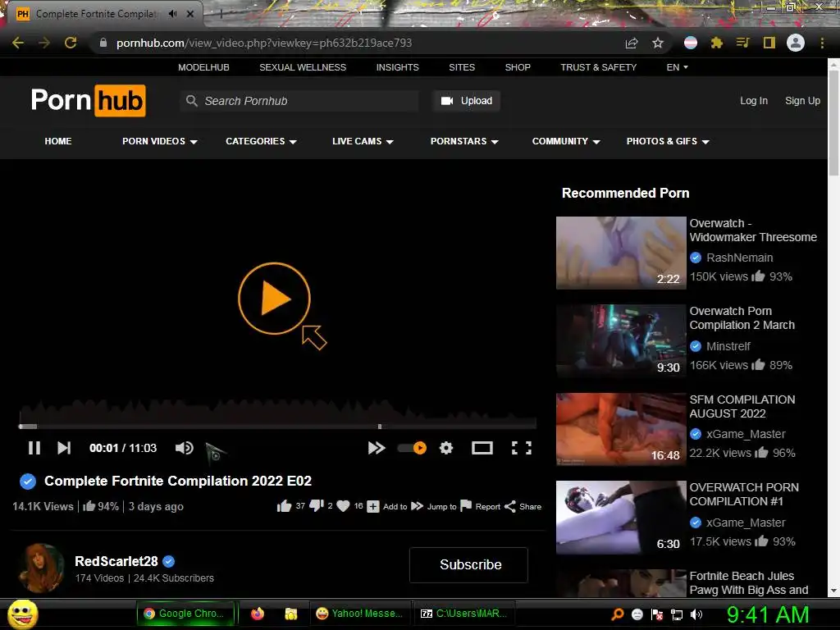840x630 pixels.
Task: Open the smiley Start button on taskbar
Action: point(22,614)
